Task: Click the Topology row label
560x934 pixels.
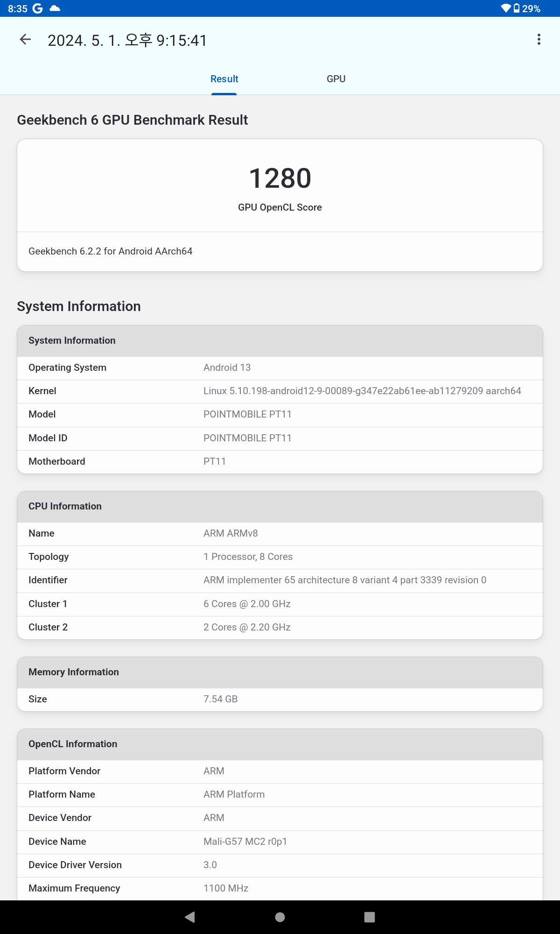Action: 49,557
